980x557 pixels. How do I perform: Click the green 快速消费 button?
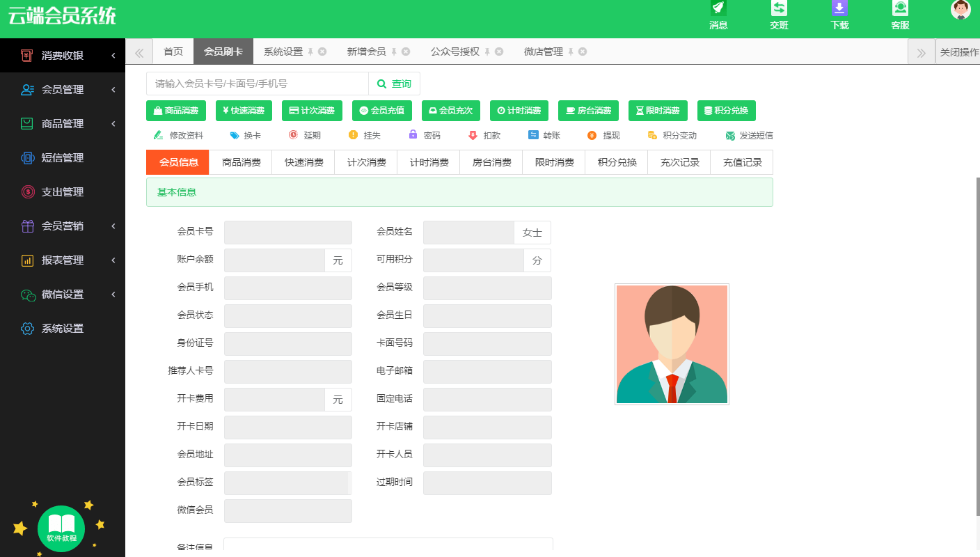tap(244, 111)
